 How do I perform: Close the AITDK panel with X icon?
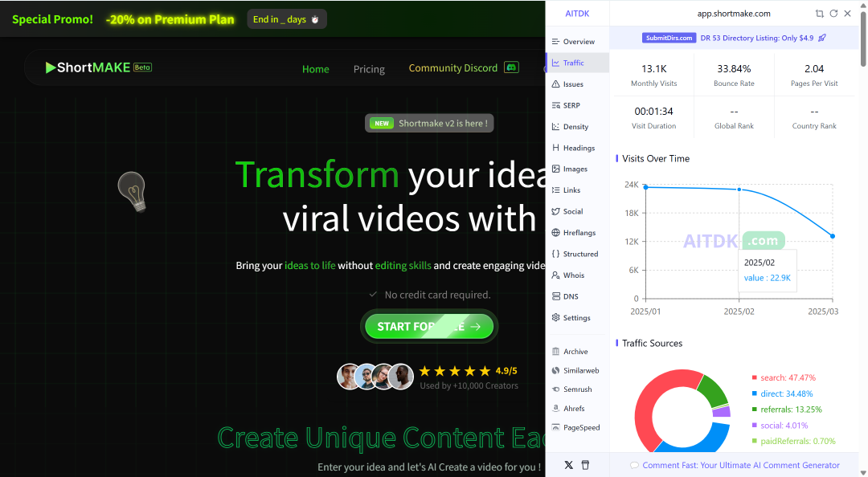coord(848,14)
